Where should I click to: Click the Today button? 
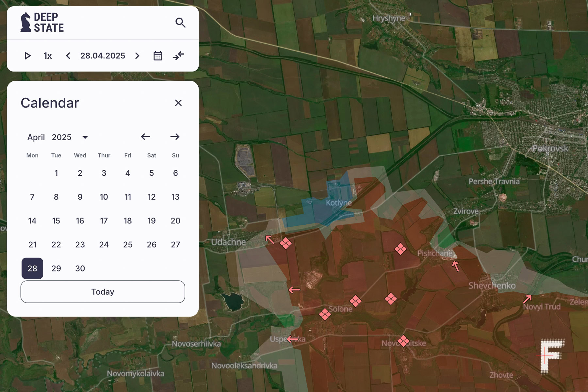103,292
